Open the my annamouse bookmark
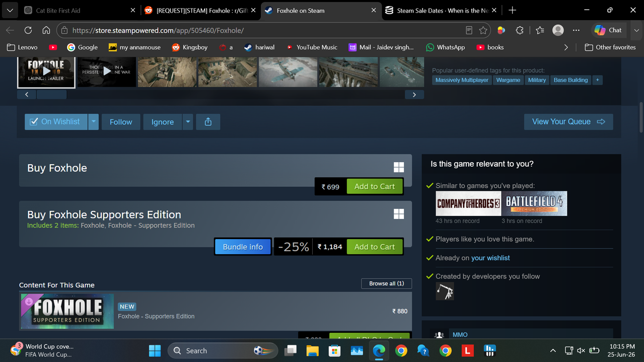This screenshot has height=362, width=644. click(134, 47)
